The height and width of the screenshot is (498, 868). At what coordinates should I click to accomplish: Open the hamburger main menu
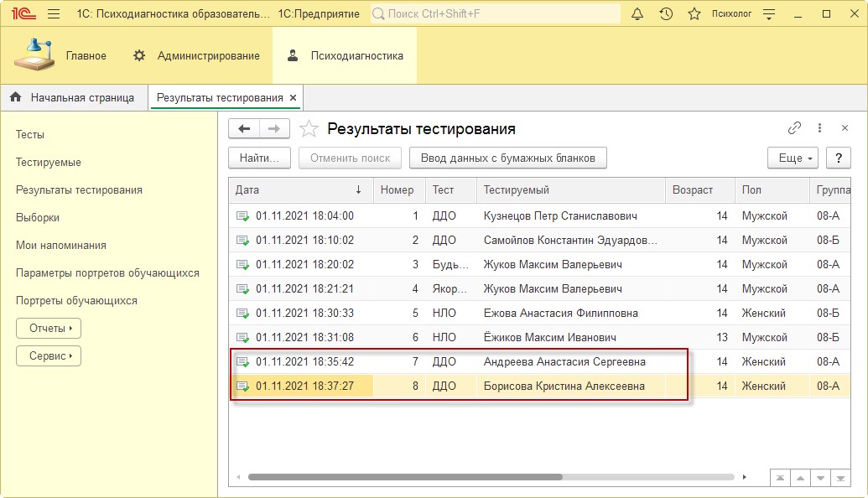pos(54,14)
